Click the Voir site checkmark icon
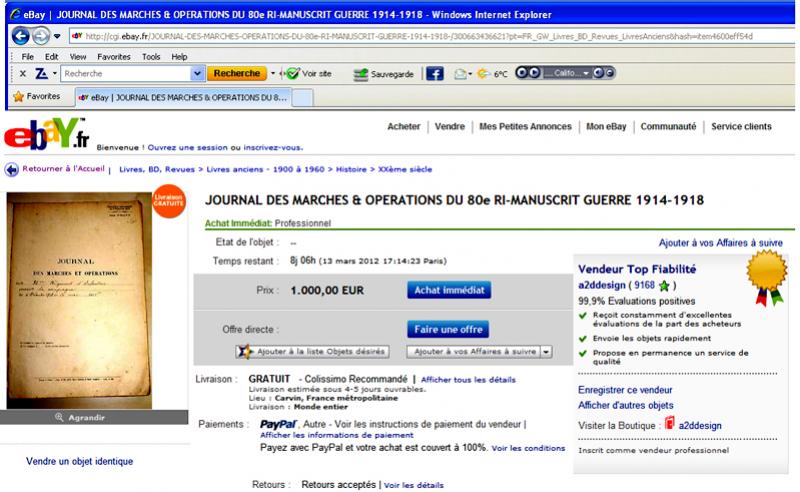The height and width of the screenshot is (492, 800). [292, 74]
